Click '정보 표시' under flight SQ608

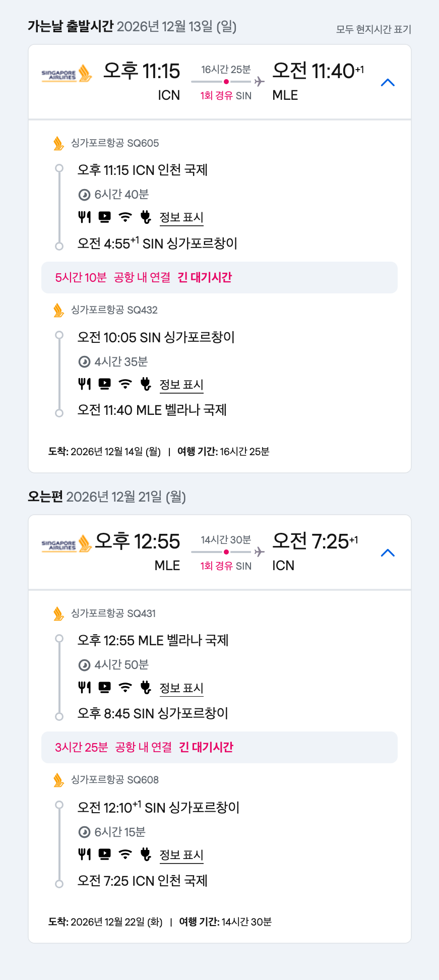click(181, 855)
